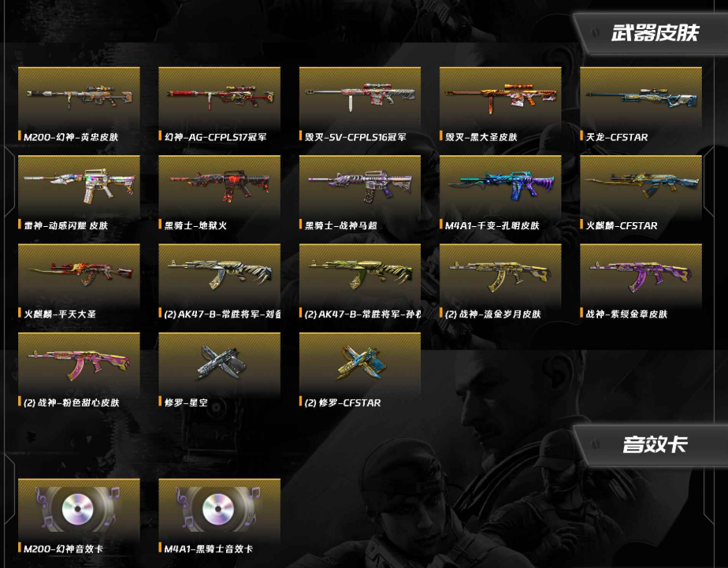Select the 修罗-CFSTAR blue-gold pistols icon
728x568 pixels.
click(360, 363)
